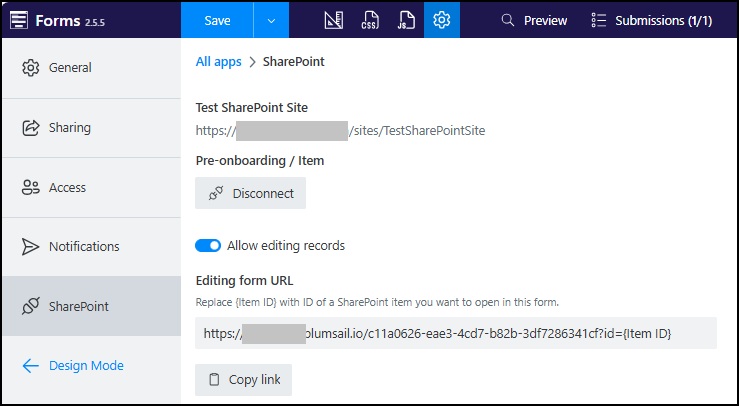Return to Design Mode
The width and height of the screenshot is (739, 406).
85,366
